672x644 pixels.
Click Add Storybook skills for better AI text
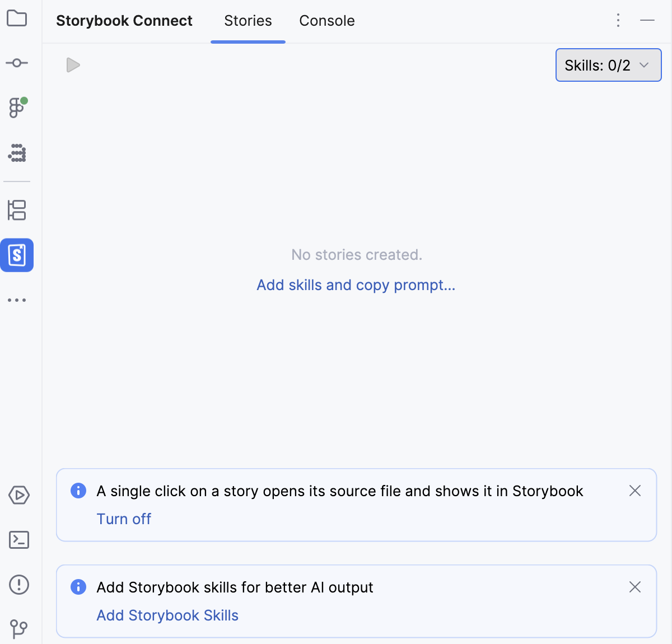235,587
